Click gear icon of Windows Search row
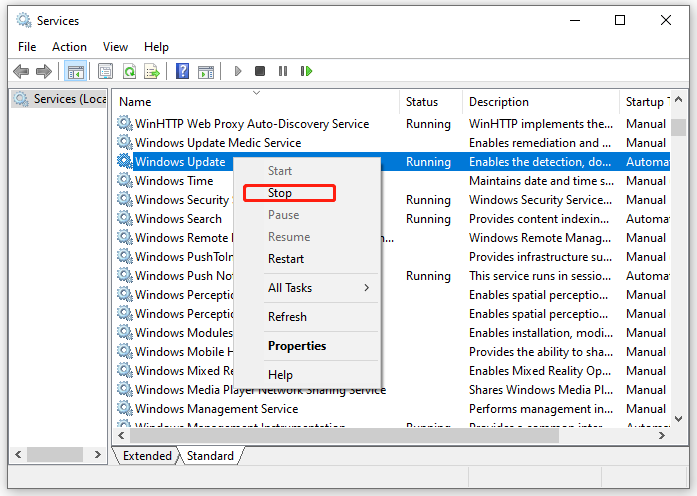 [x=125, y=218]
